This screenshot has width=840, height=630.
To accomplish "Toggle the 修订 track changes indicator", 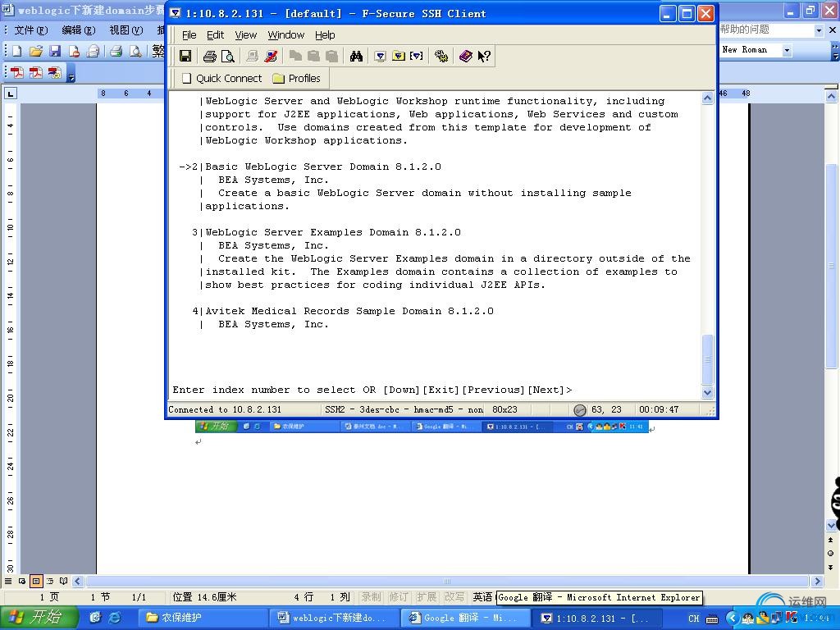I will click(x=399, y=597).
